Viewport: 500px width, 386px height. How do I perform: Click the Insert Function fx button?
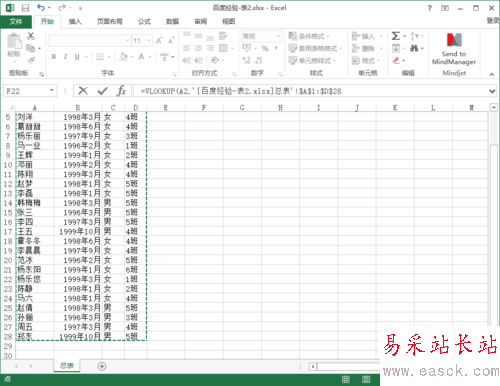[121, 91]
